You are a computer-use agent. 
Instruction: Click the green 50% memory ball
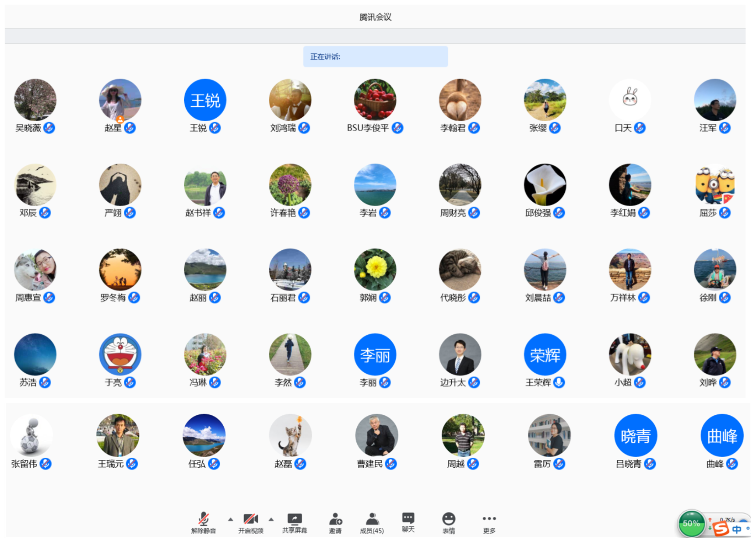point(691,523)
